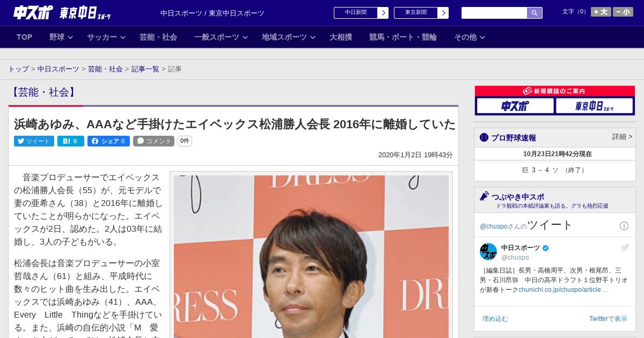Open プロ野球速報 詳細 link
The image size is (644, 338).
point(622,137)
